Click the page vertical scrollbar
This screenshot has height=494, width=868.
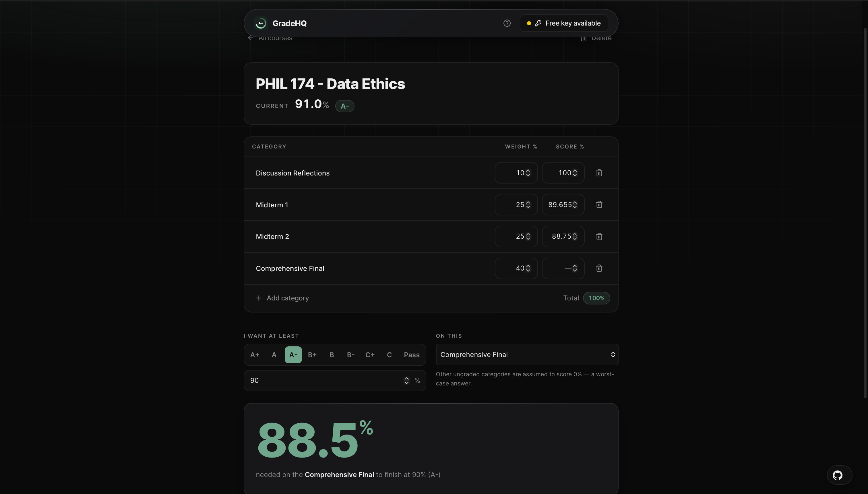coord(865,214)
